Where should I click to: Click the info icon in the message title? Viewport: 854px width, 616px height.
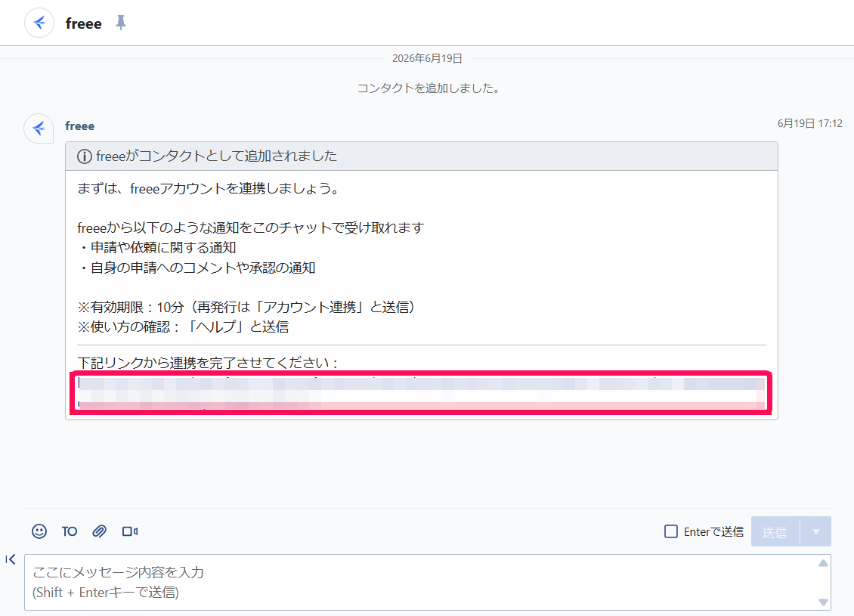(x=85, y=156)
